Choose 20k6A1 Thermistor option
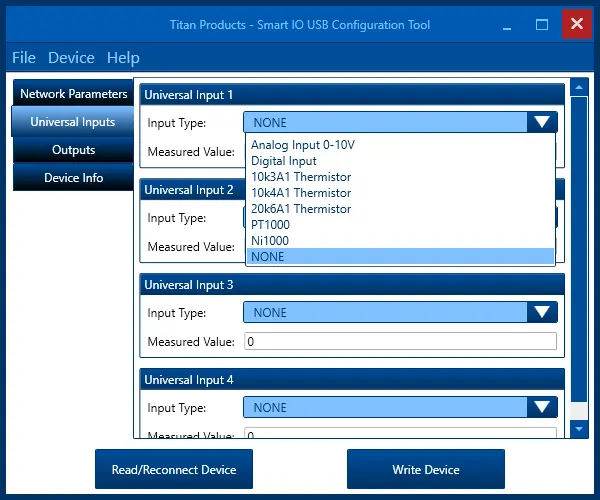This screenshot has height=500, width=600. tap(301, 209)
